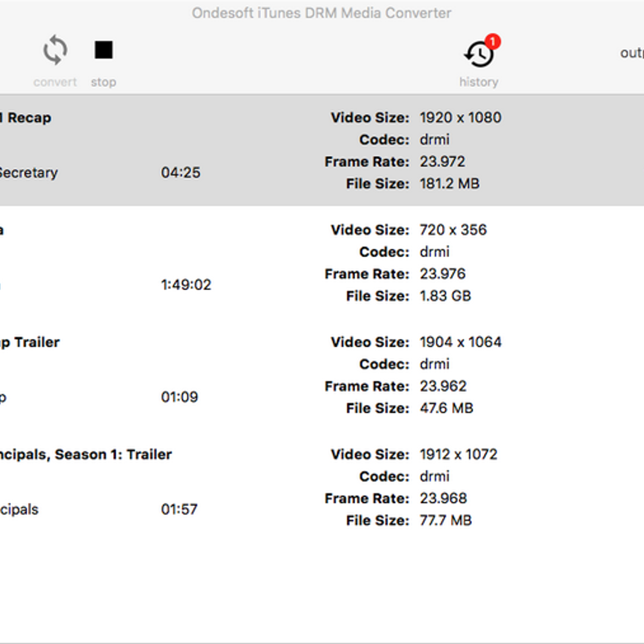Click the 'convert' label under toolbar
644x644 pixels.
(55, 82)
